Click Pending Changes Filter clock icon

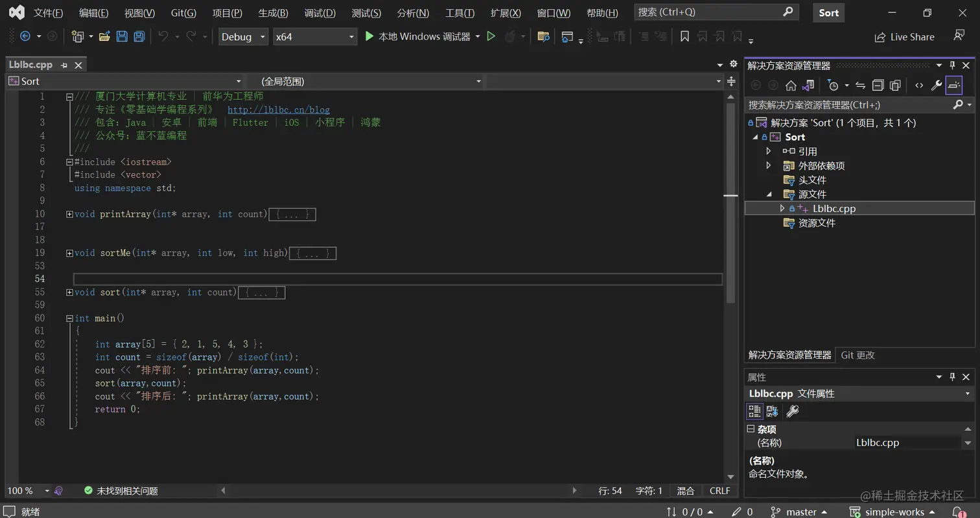tap(833, 85)
